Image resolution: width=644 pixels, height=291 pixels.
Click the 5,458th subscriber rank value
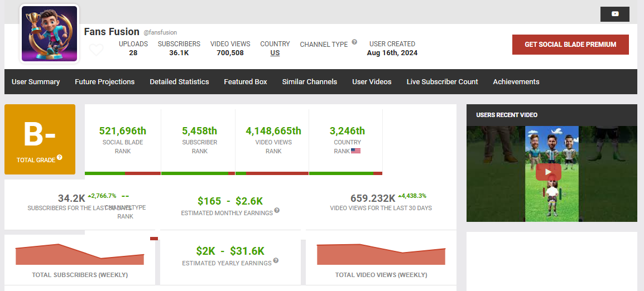click(x=200, y=131)
